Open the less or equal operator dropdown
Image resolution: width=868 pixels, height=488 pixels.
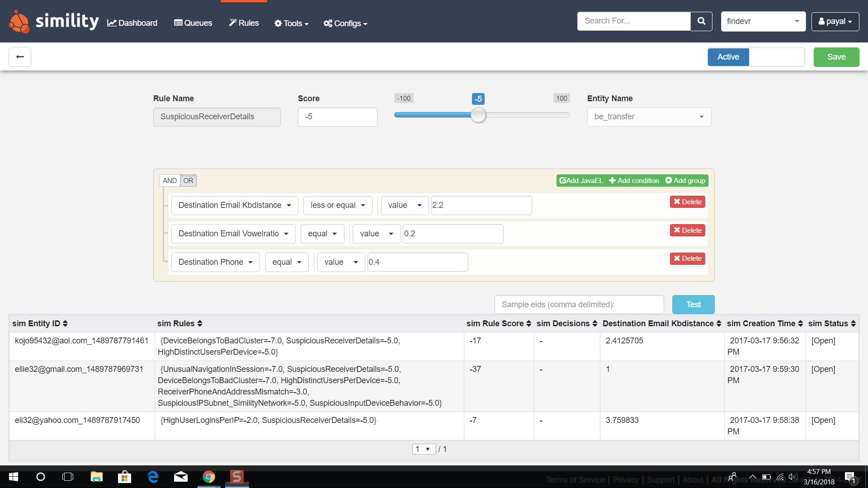[x=337, y=205]
